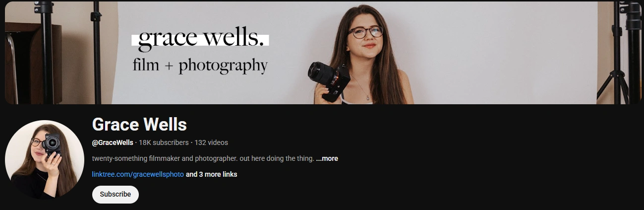Screen dimensions: 644x210
Task: Click the 'grace wells.' banner logo text
Action: (x=200, y=39)
